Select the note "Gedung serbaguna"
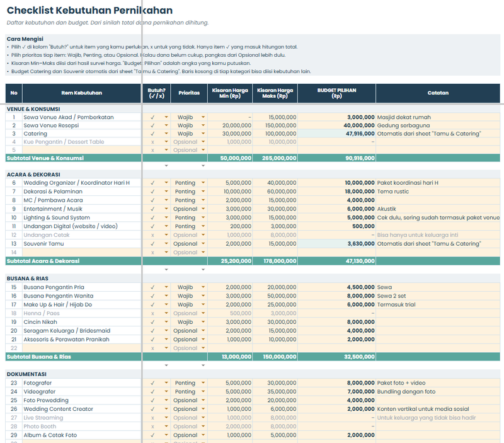504x443 pixels. (x=403, y=125)
